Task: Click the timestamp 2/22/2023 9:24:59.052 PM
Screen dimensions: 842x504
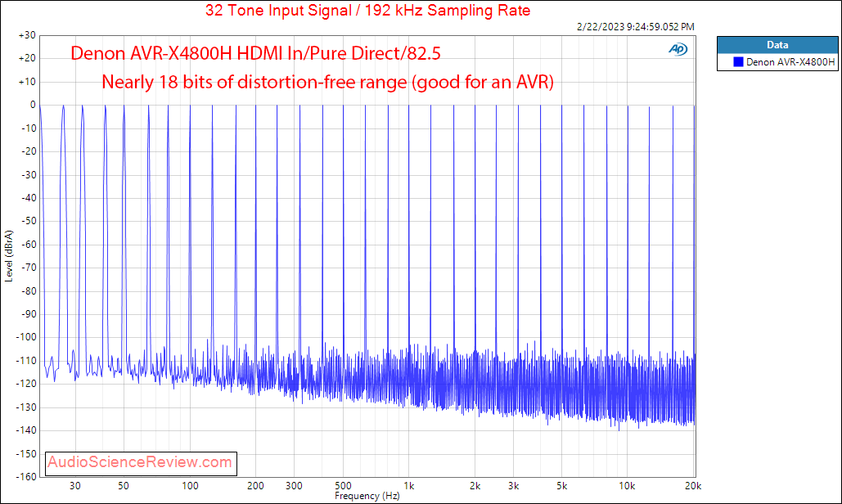Action: point(635,27)
